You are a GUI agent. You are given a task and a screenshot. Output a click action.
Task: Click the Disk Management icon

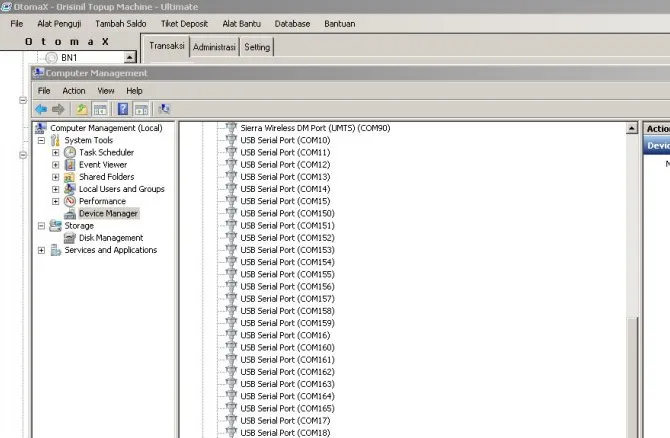click(70, 238)
